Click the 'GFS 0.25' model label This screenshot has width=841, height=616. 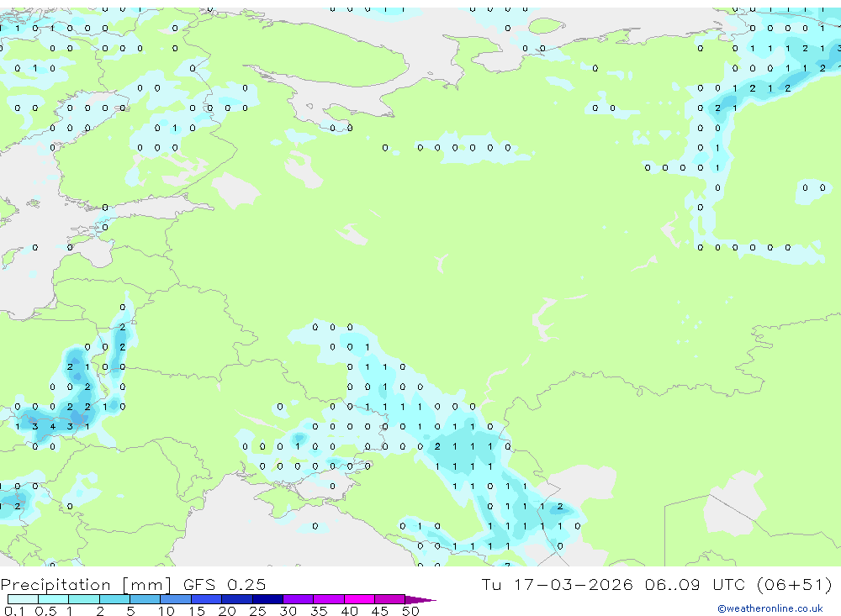click(225, 584)
